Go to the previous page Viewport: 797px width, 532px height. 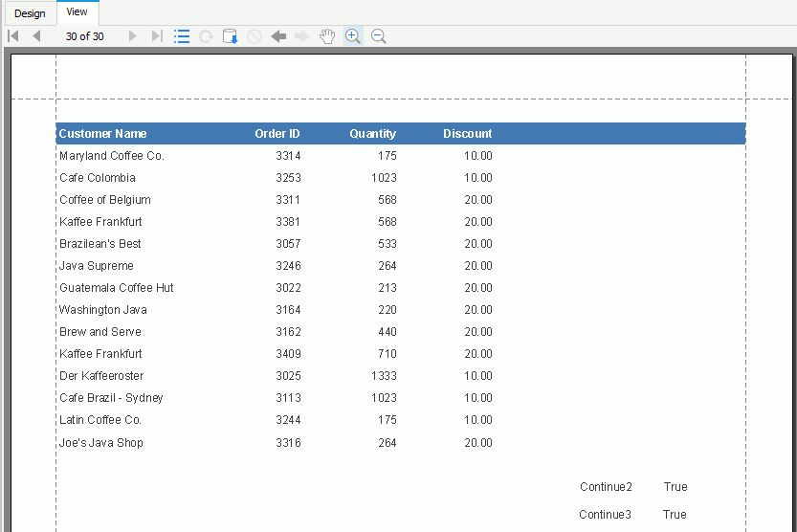(x=36, y=36)
